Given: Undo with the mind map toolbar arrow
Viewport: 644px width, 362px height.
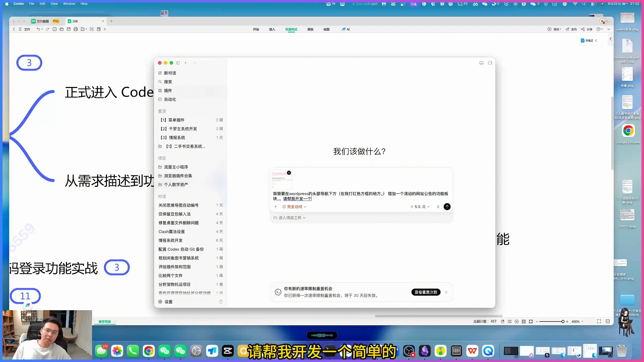Looking at the screenshot, I should click(x=38, y=29).
